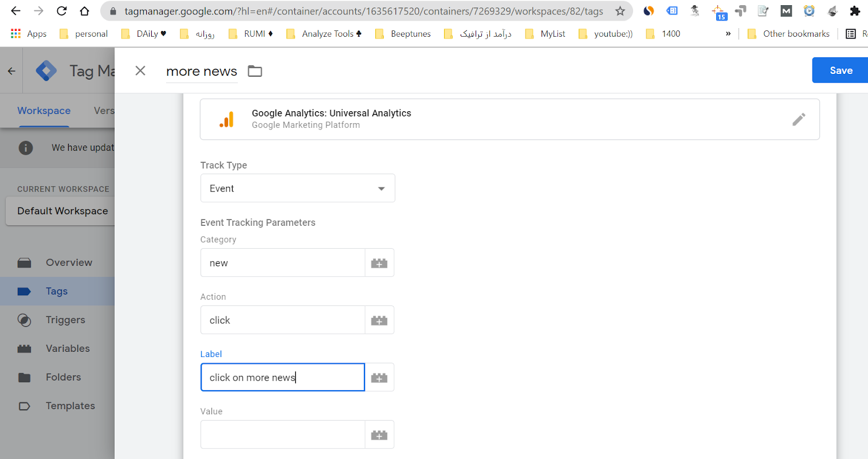The width and height of the screenshot is (868, 459).
Task: Click the Label input field
Action: pyautogui.click(x=282, y=378)
